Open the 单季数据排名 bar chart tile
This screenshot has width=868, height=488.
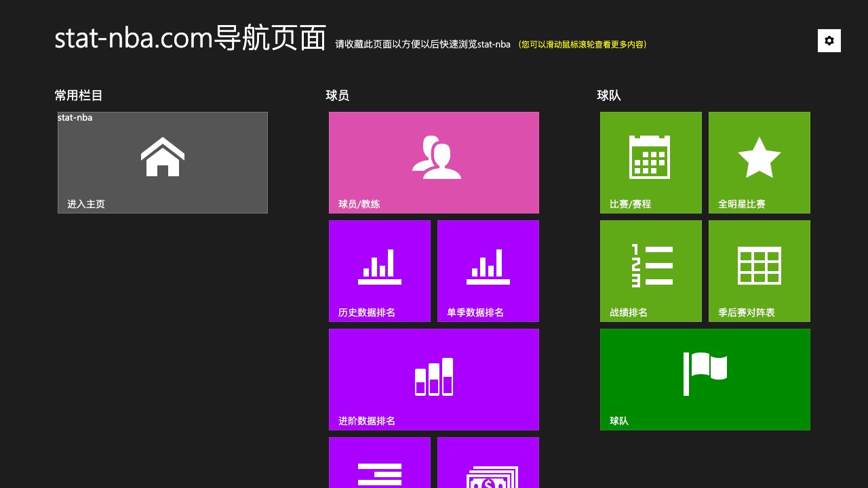click(x=488, y=271)
